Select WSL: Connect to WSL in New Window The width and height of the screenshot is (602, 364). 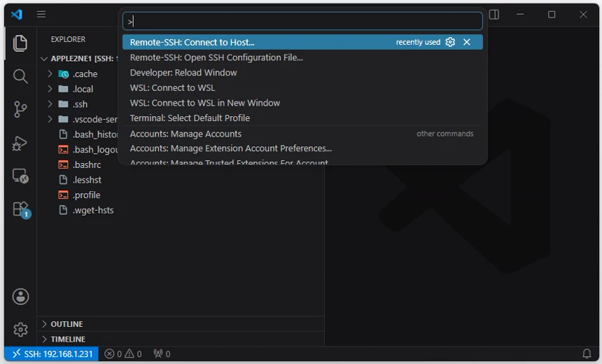coord(302,103)
